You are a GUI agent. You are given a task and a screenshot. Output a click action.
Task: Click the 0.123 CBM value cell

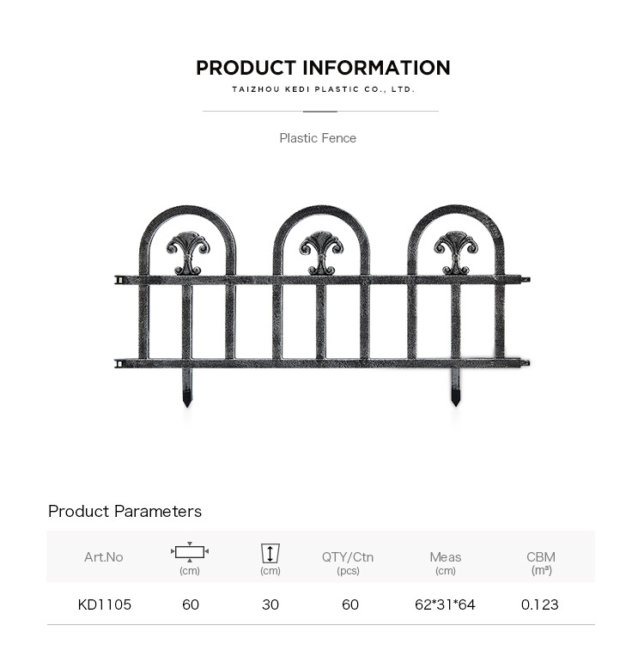pos(539,604)
